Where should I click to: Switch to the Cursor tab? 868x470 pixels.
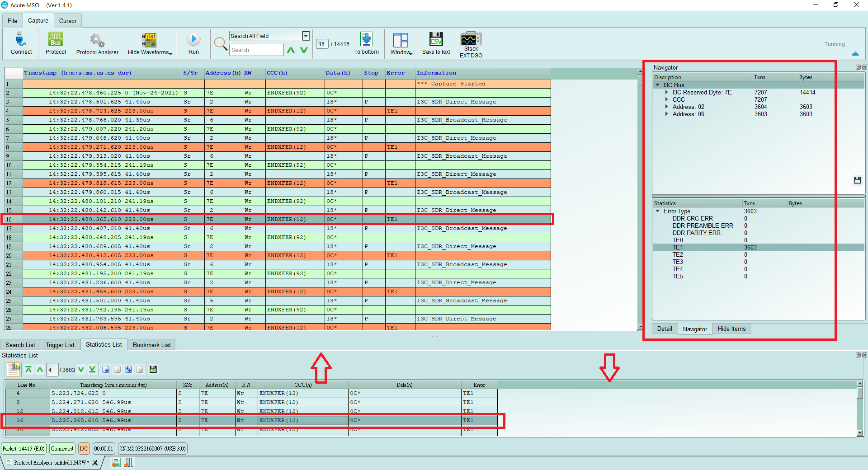[x=68, y=21]
